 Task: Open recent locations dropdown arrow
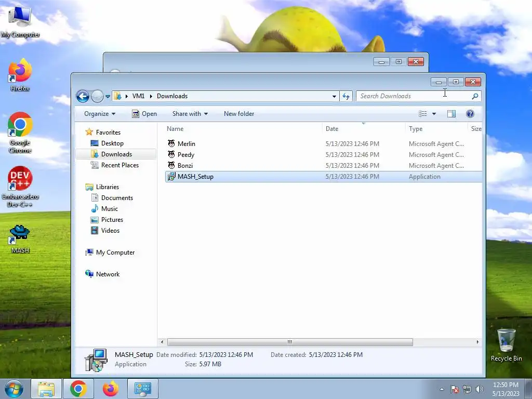[x=108, y=96]
